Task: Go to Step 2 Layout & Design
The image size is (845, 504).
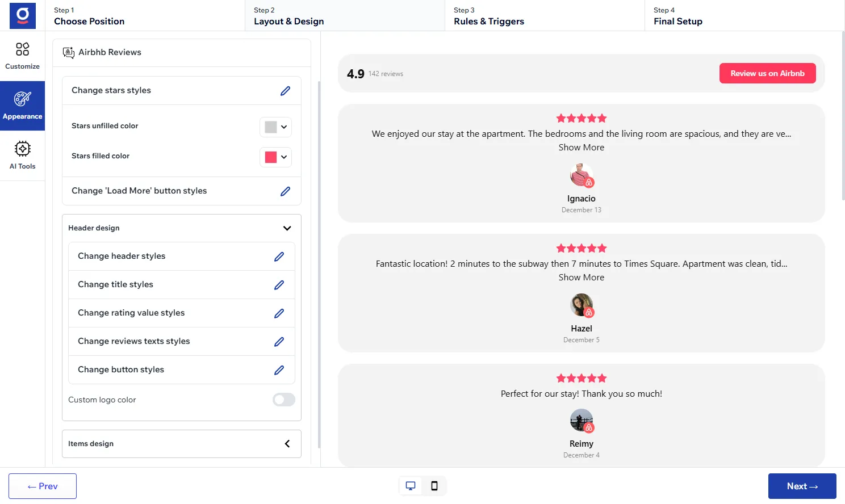Action: (x=345, y=16)
